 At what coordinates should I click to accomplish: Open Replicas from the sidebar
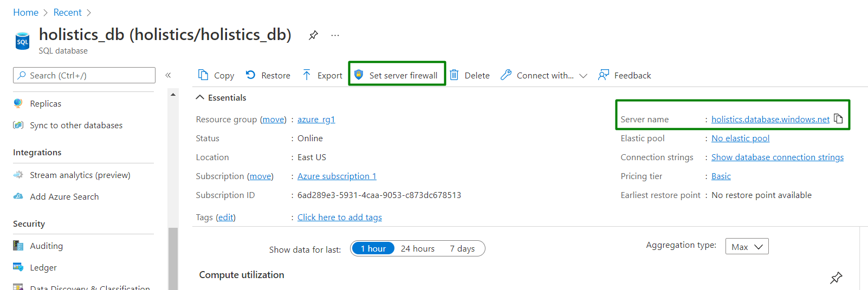tap(46, 103)
